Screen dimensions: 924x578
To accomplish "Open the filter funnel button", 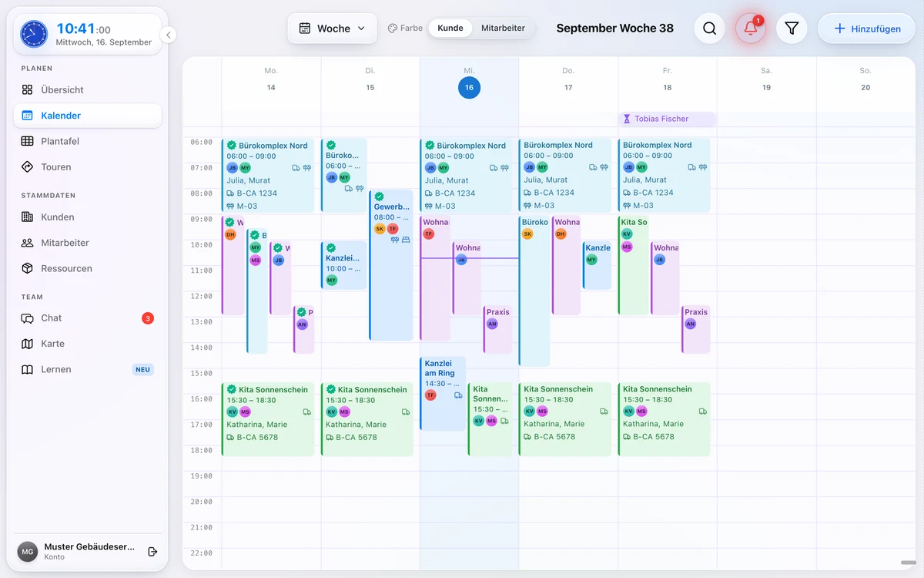I will [x=792, y=29].
